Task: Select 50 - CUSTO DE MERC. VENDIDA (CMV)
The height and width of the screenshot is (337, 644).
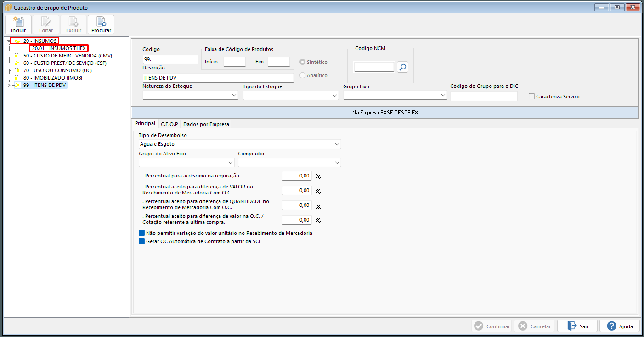Action: 68,56
